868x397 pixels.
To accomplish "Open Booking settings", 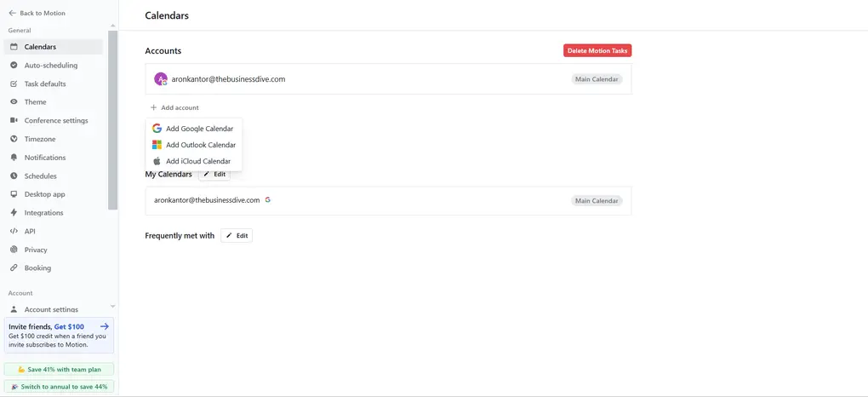I will [53, 268].
